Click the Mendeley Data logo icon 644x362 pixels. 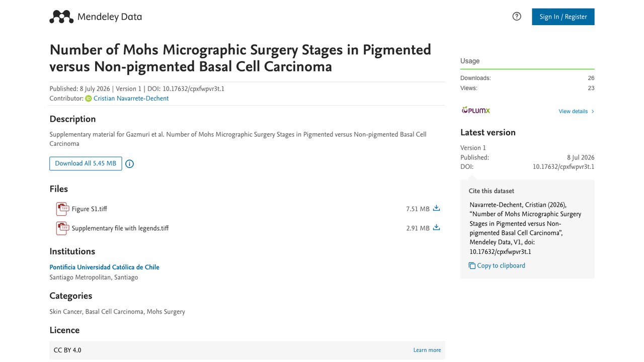[x=61, y=17]
